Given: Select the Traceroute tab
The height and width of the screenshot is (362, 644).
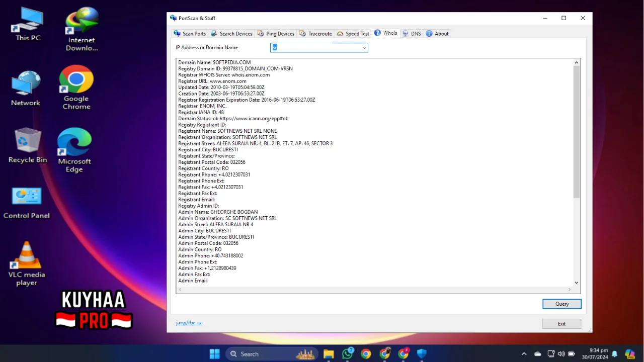Looking at the screenshot, I should click(315, 34).
